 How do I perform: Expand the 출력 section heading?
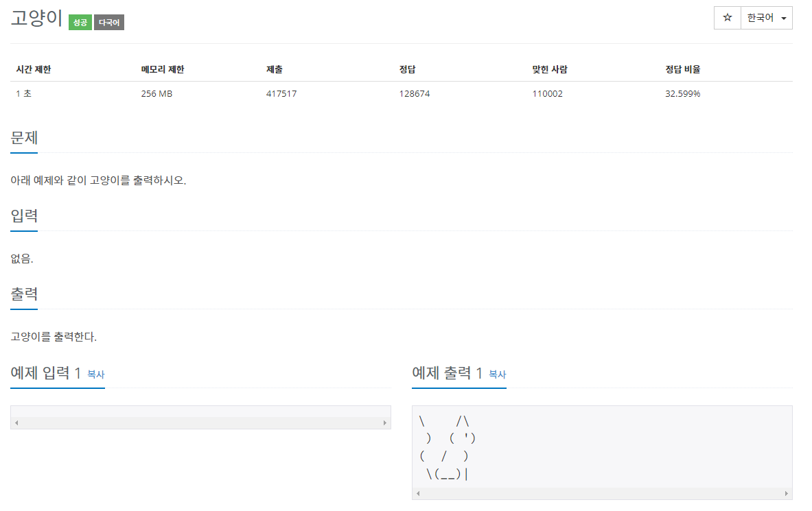click(x=24, y=294)
